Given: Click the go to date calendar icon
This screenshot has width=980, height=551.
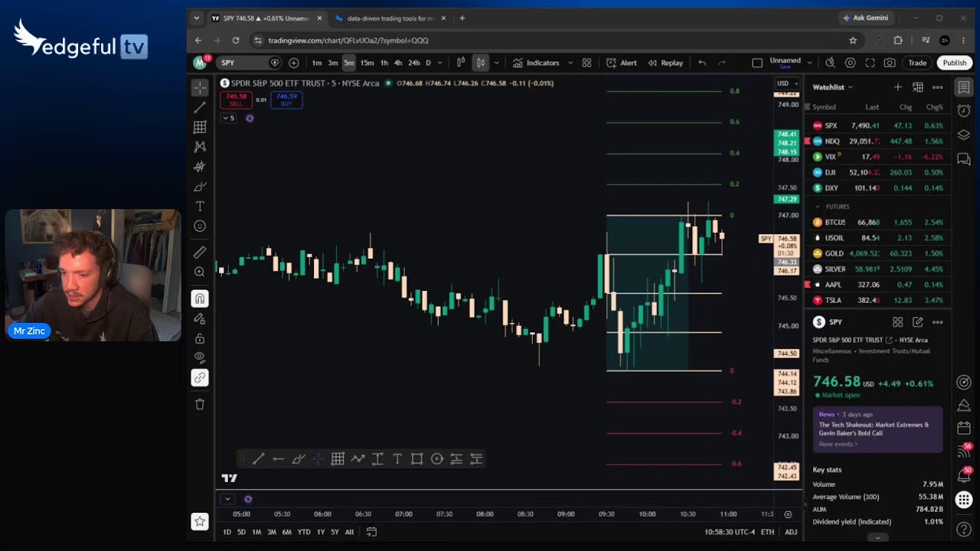Looking at the screenshot, I should click(x=371, y=532).
